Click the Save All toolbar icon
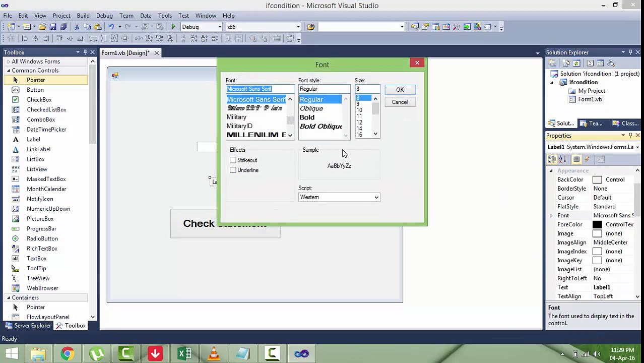The width and height of the screenshot is (644, 363). [63, 27]
